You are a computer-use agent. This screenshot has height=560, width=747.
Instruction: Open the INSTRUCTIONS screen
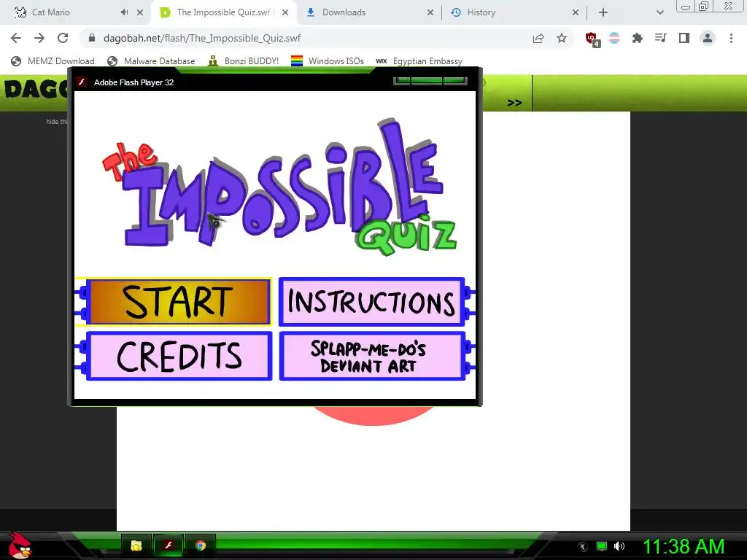371,302
